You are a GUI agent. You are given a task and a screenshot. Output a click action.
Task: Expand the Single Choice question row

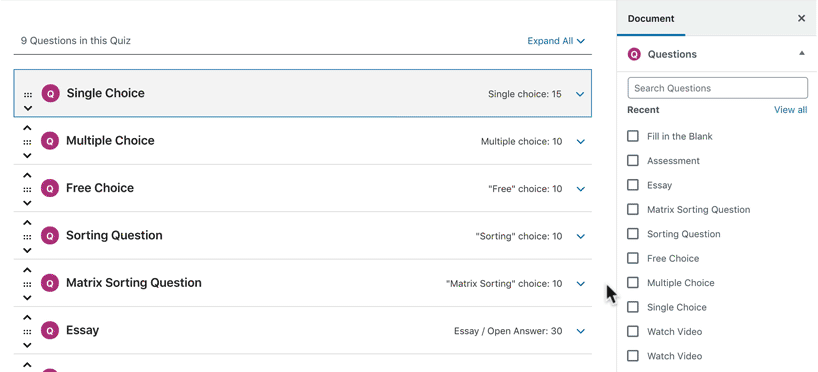pos(580,94)
